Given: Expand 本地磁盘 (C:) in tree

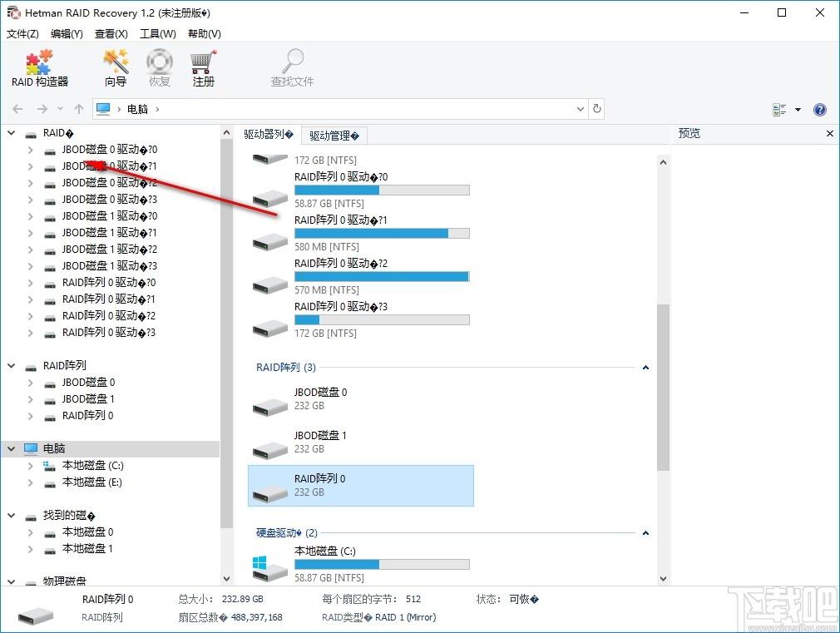Looking at the screenshot, I should point(31,466).
